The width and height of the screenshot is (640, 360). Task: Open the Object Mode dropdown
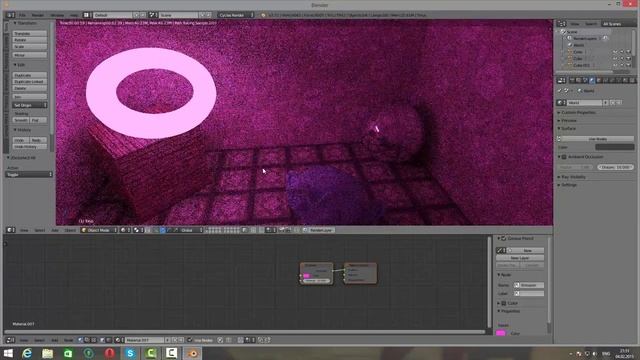[x=99, y=230]
